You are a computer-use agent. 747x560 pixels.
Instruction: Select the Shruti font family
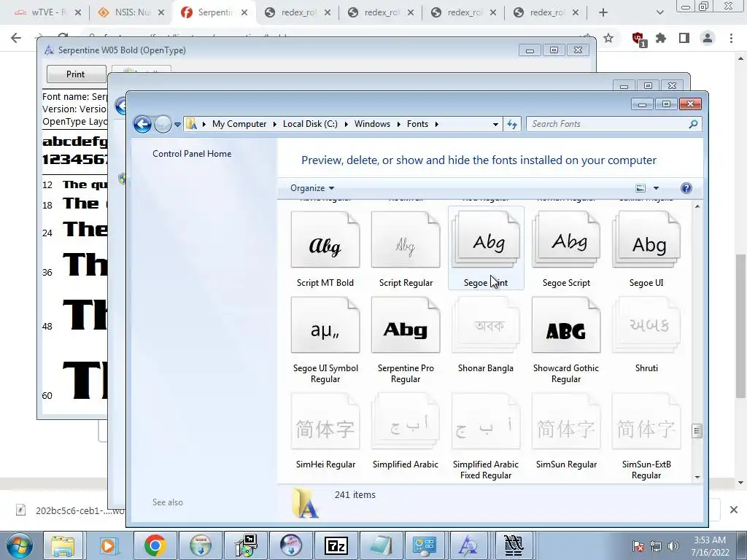pyautogui.click(x=646, y=325)
